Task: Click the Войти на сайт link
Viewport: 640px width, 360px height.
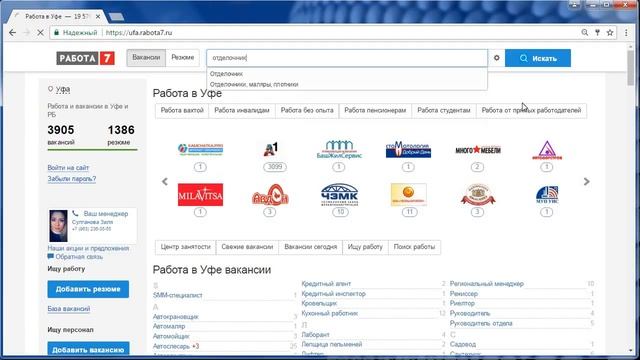Action: click(68, 168)
